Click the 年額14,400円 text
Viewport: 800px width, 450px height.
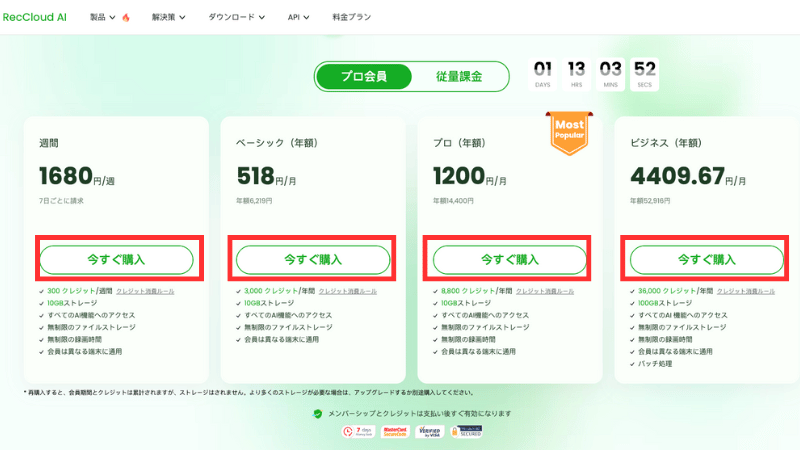click(x=453, y=201)
